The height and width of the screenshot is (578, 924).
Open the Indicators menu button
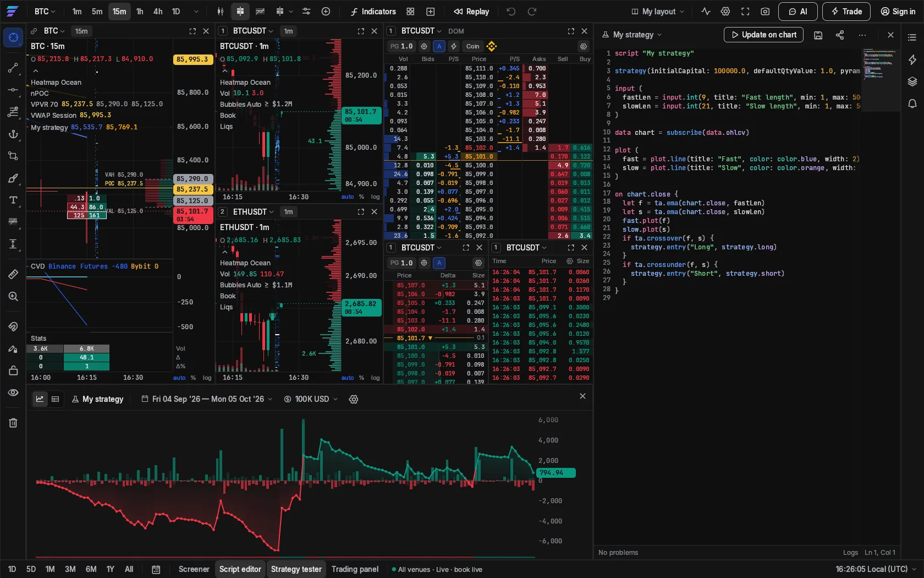[373, 12]
